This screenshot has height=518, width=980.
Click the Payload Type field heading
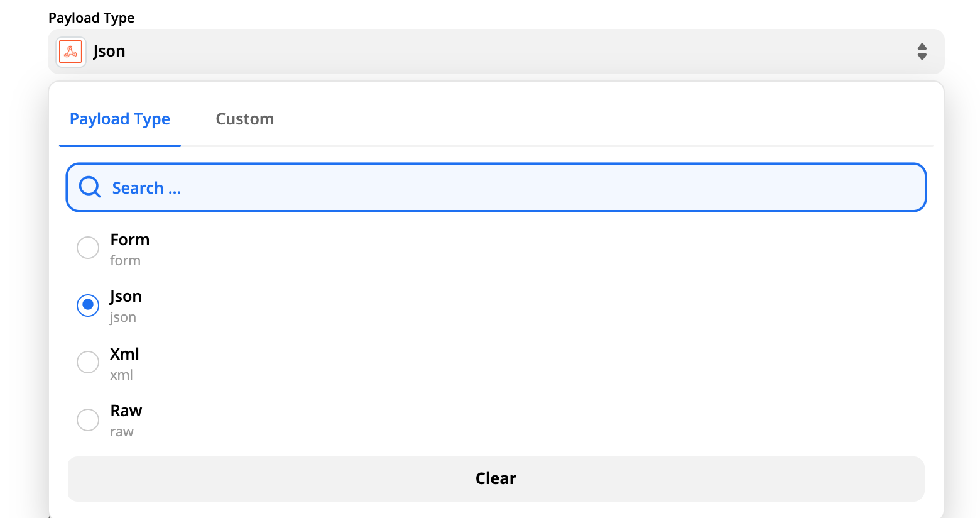(91, 18)
